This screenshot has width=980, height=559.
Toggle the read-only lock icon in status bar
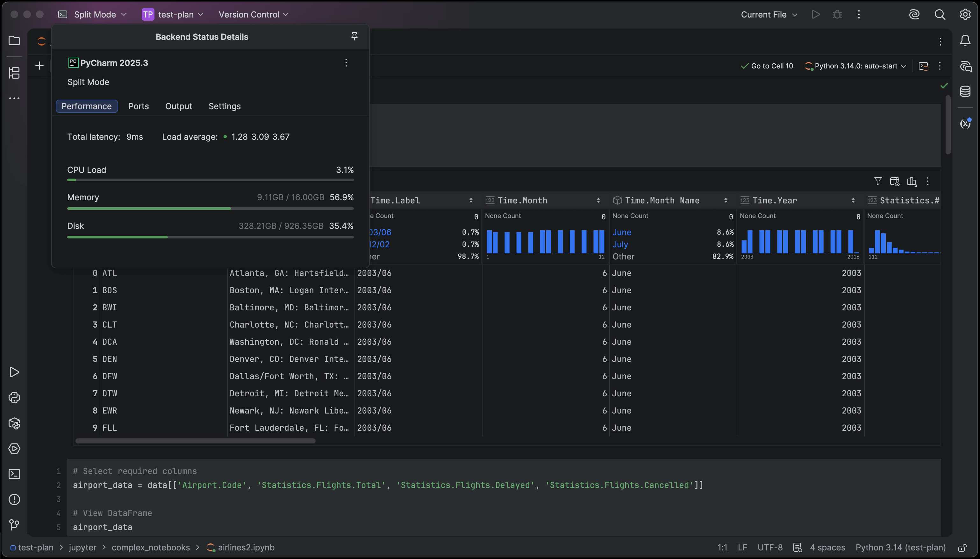962,548
